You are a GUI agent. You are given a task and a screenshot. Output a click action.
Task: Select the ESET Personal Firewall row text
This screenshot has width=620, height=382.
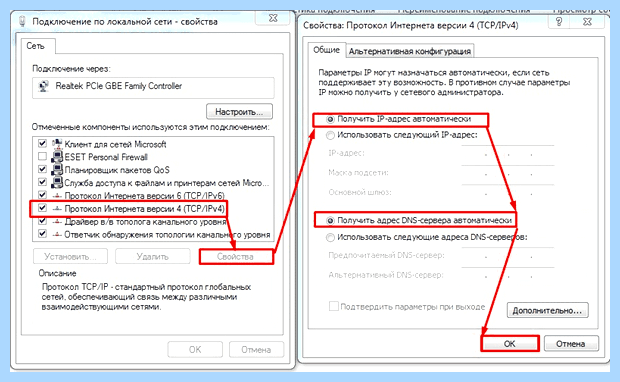point(106,157)
